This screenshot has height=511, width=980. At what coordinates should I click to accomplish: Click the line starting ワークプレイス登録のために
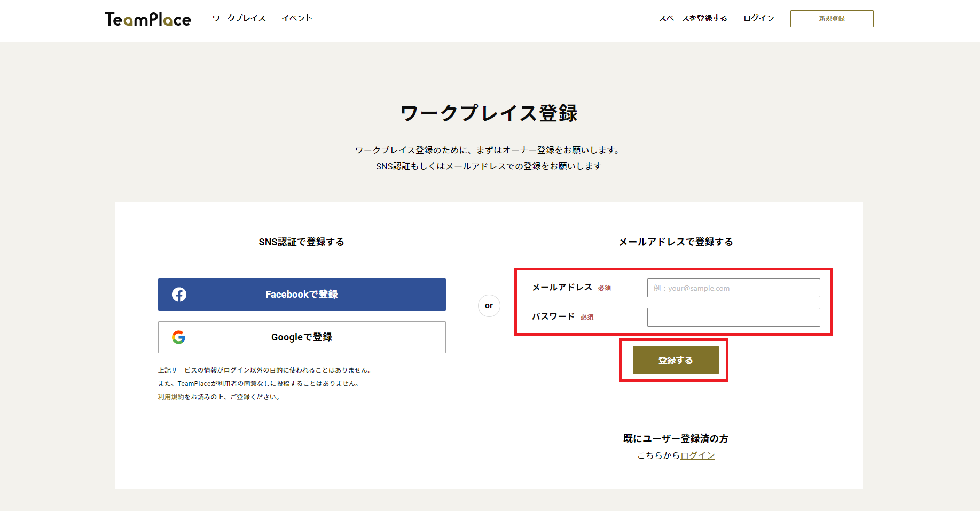click(x=489, y=150)
